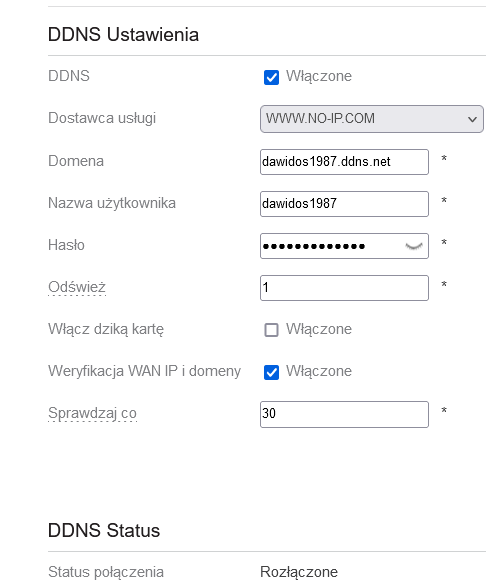The width and height of the screenshot is (486, 586).
Task: Click the Sprawdzaj co field showing 30
Action: point(344,414)
